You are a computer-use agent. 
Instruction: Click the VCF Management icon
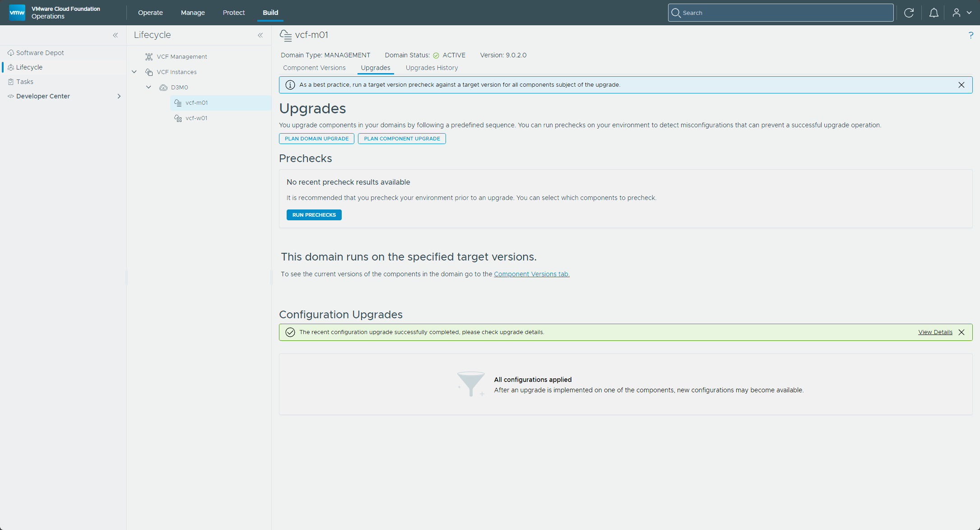click(x=149, y=57)
